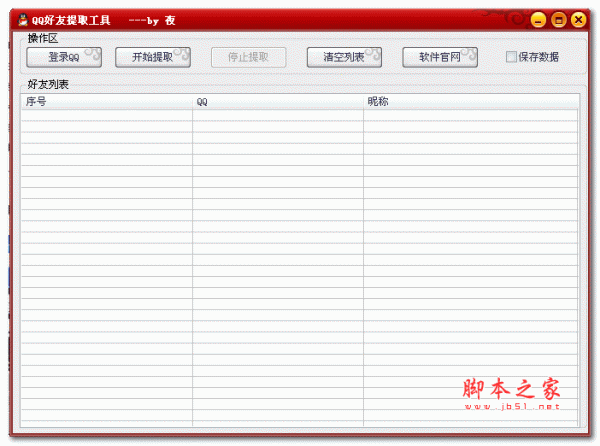
Task: Click the greyed-out 停止提取 button
Action: tap(248, 57)
